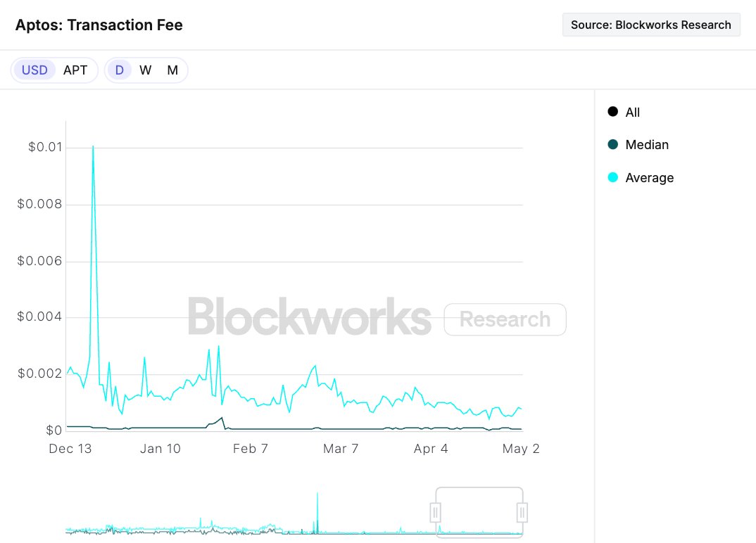
Task: Select the M monthly interval
Action: click(x=172, y=70)
